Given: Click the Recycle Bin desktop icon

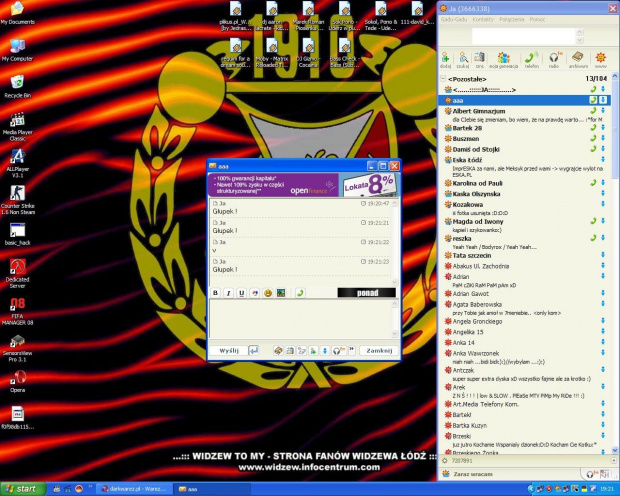Looking at the screenshot, I should tap(17, 87).
